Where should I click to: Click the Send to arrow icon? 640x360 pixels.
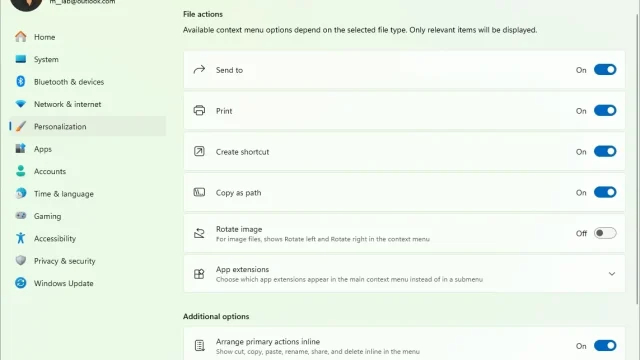[199, 70]
